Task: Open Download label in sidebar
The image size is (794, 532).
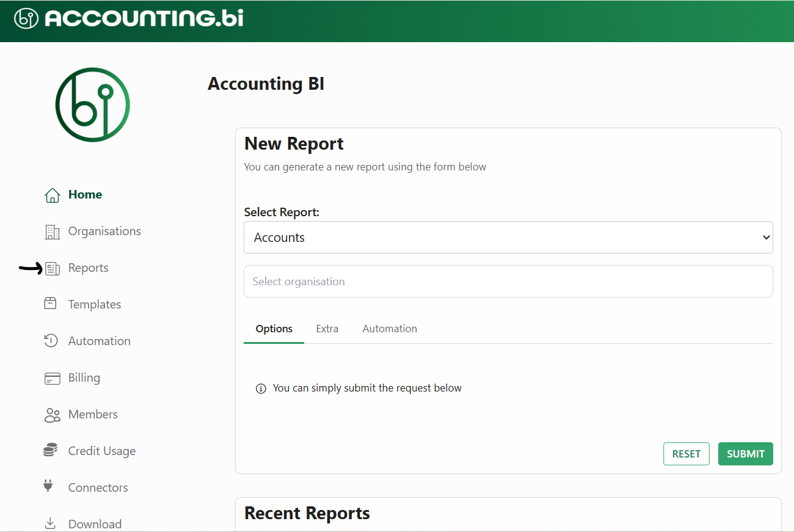Action: click(95, 524)
